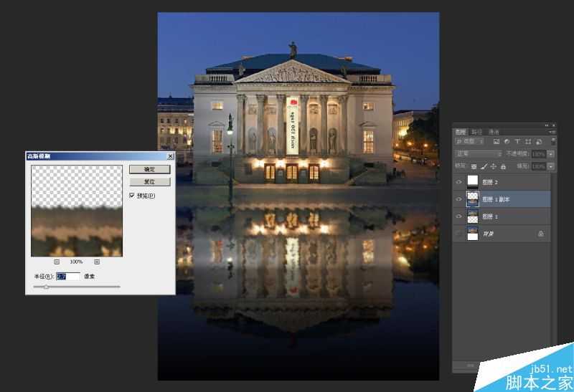Click the lock icon on the 背景 layer
Image resolution: width=574 pixels, height=392 pixels.
(541, 234)
